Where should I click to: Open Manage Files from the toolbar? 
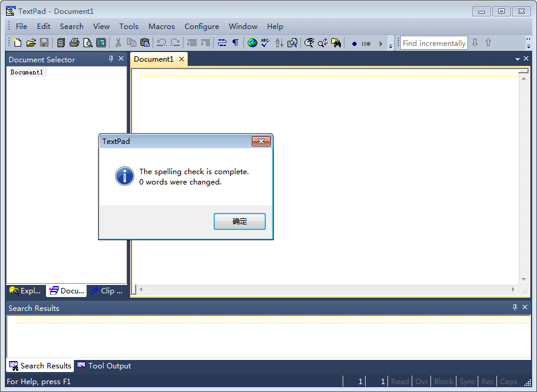coord(61,43)
